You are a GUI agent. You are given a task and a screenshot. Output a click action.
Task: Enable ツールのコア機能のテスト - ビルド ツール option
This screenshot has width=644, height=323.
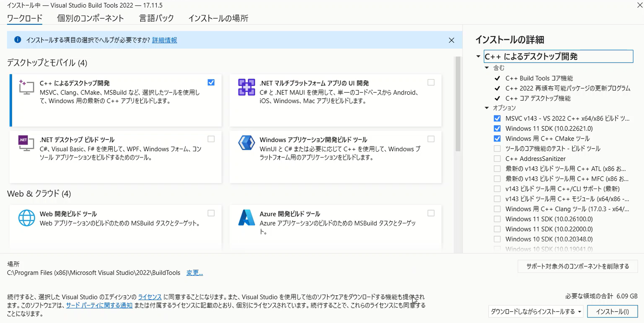tap(497, 149)
